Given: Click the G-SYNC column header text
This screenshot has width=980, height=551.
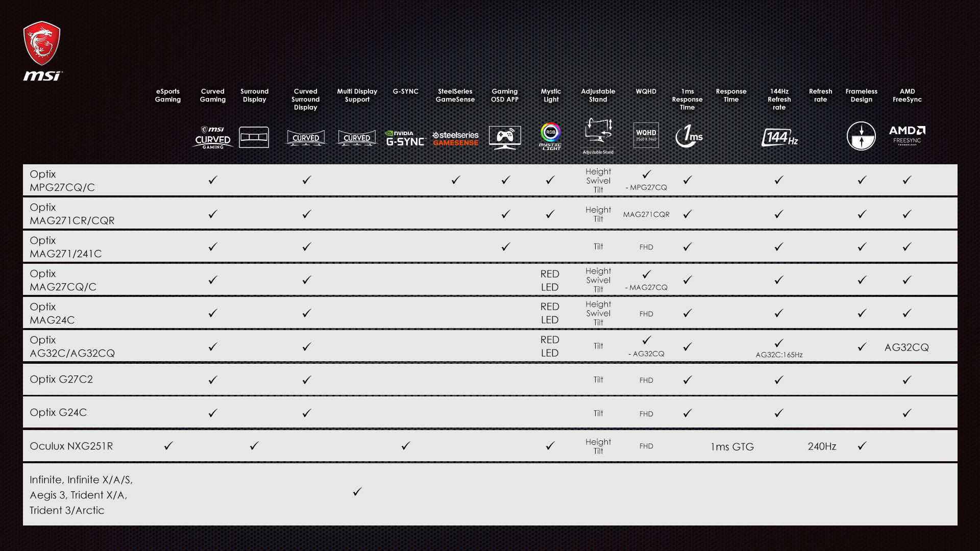Looking at the screenshot, I should pos(405,91).
